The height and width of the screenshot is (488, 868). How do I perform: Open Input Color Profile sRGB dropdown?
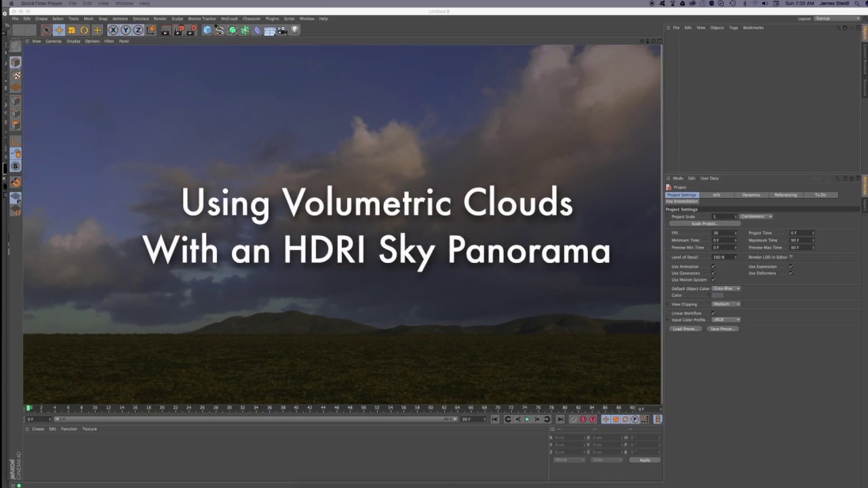(x=726, y=320)
